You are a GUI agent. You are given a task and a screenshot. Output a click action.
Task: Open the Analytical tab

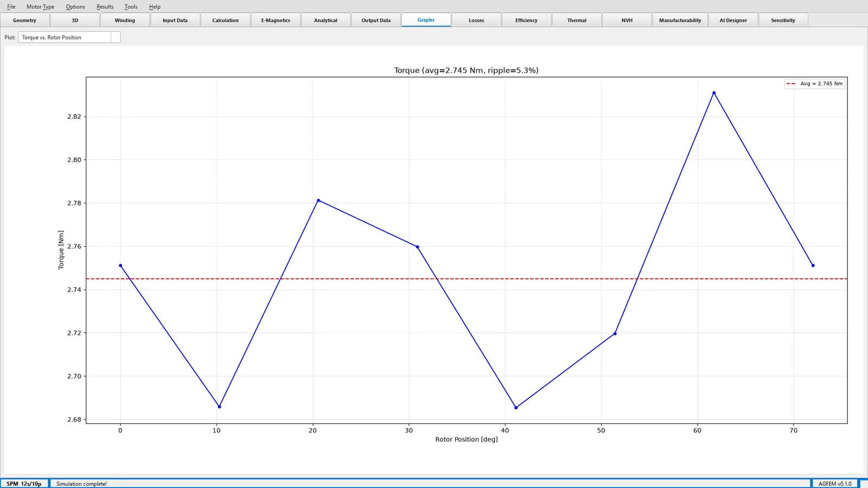325,20
